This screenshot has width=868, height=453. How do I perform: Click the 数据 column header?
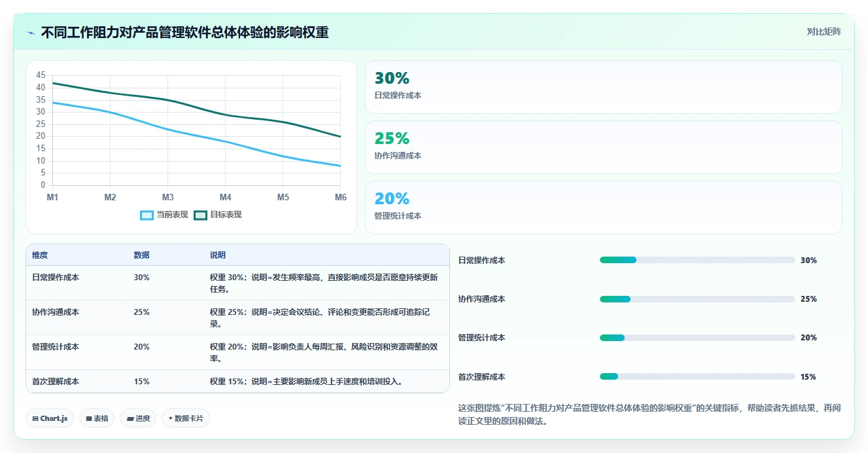(x=141, y=255)
